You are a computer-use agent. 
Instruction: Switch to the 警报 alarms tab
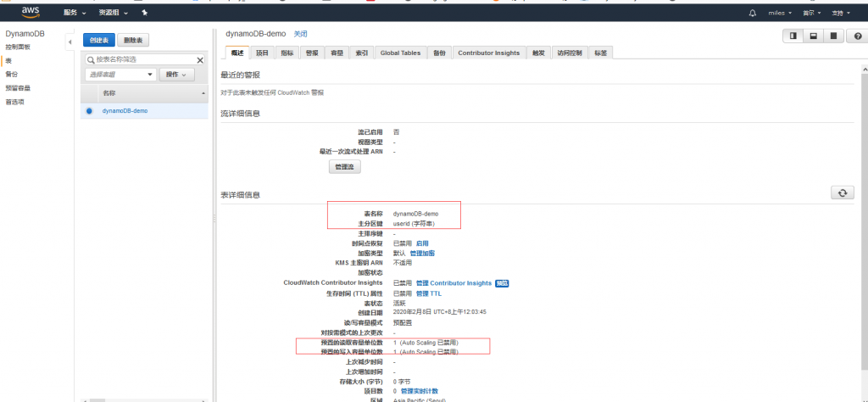click(x=312, y=53)
